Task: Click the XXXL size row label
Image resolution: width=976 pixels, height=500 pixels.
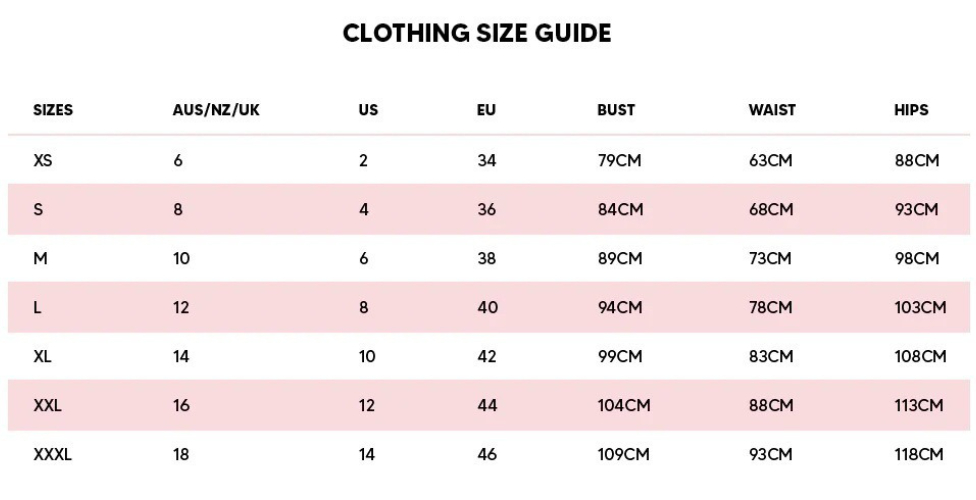Action: [x=53, y=455]
